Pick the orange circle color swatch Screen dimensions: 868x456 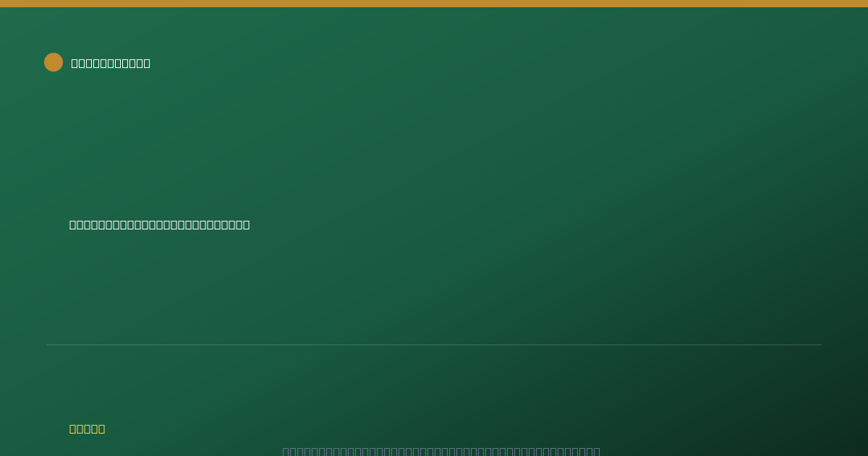pos(54,62)
